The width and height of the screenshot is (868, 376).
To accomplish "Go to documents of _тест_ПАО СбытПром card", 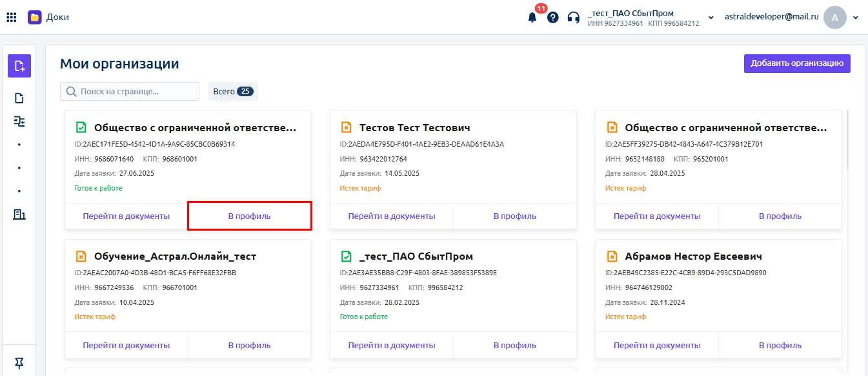I will pos(392,346).
